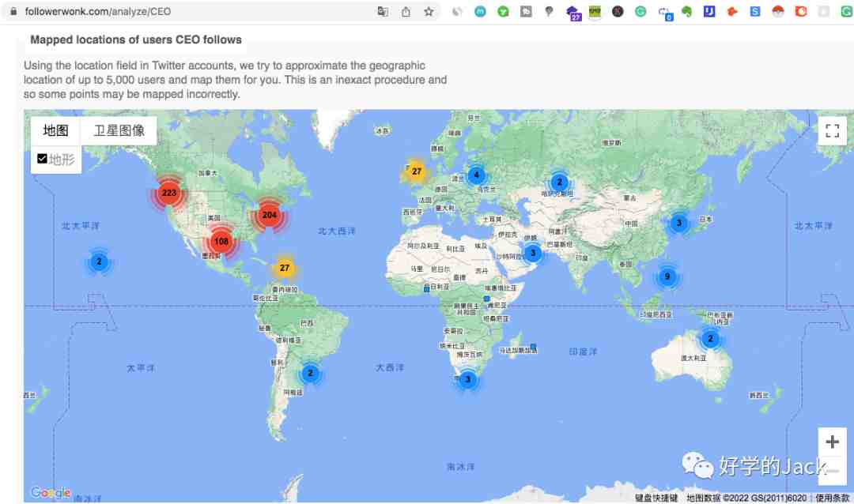Switch to the 地图 map view

[x=55, y=130]
